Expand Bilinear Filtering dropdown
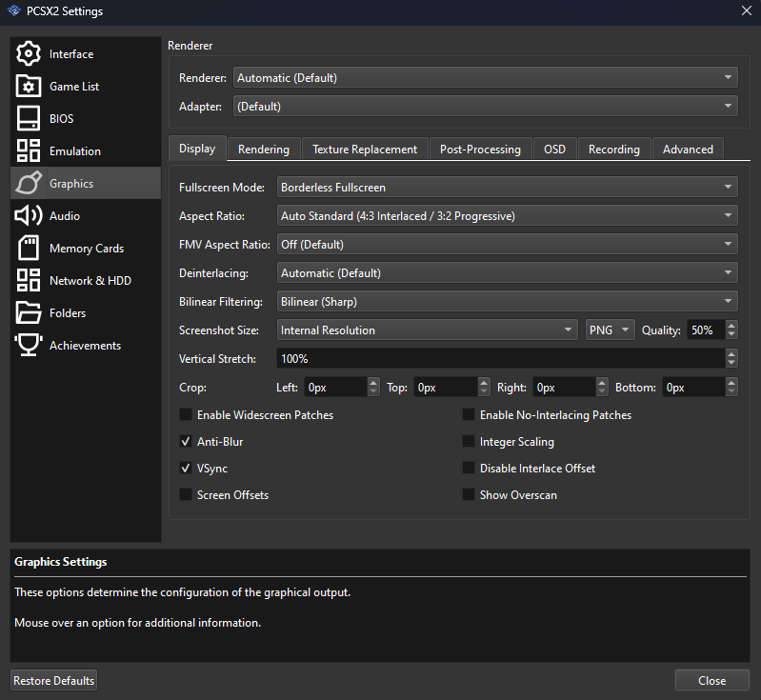This screenshot has height=700, width=761. click(x=507, y=302)
